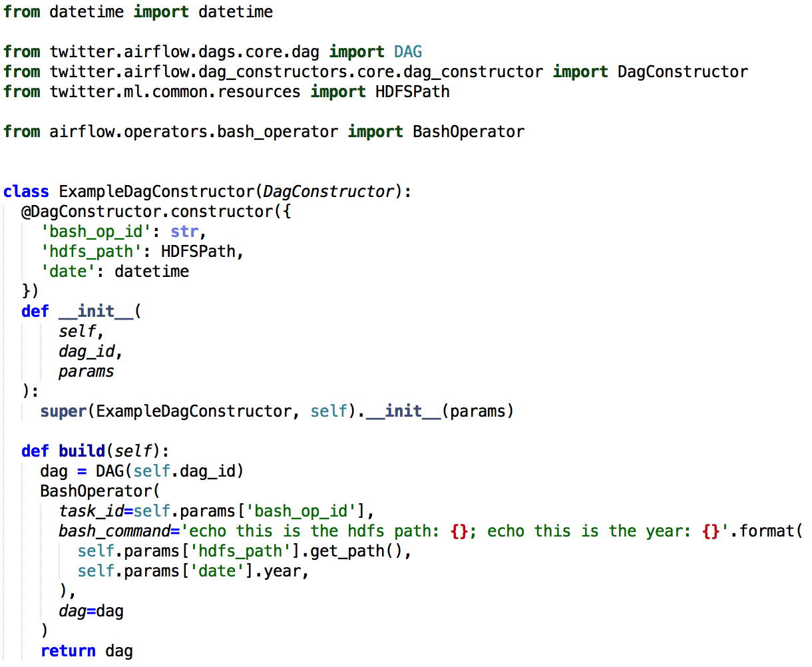Viewport: 812px width, 667px height.
Task: Click the params argument of __init__
Action: click(x=86, y=371)
